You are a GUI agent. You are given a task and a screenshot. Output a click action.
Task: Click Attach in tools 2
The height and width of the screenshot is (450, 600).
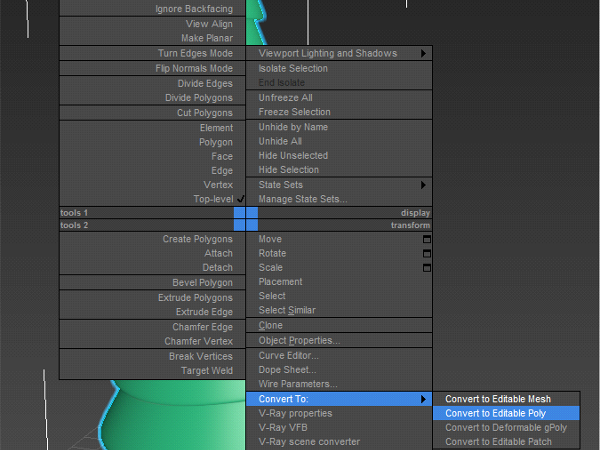pyautogui.click(x=152, y=253)
